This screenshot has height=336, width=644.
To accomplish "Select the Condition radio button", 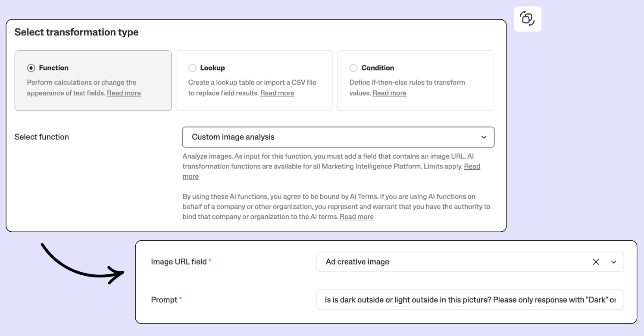I will (353, 68).
